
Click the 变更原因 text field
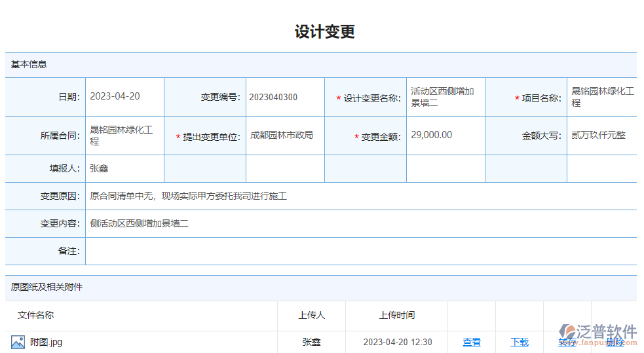361,196
